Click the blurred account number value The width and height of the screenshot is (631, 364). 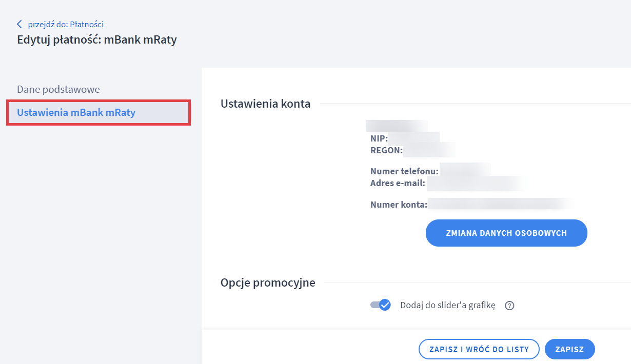pos(500,205)
